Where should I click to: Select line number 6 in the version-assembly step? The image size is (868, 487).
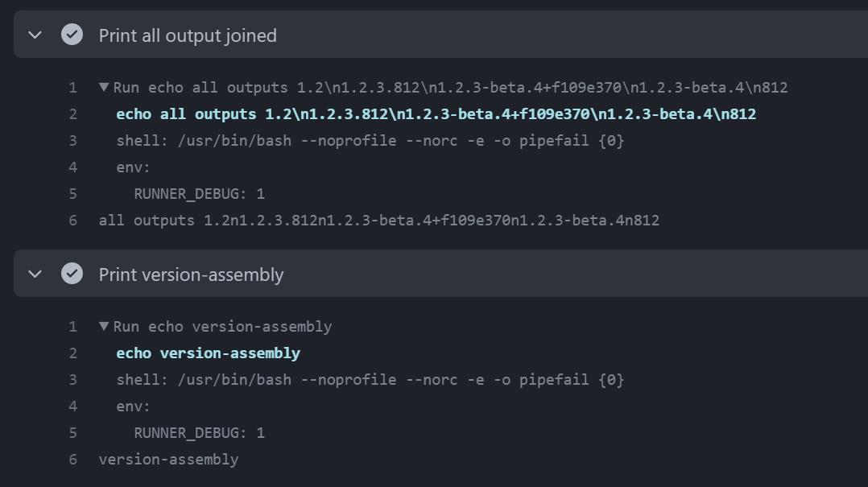[x=72, y=459]
